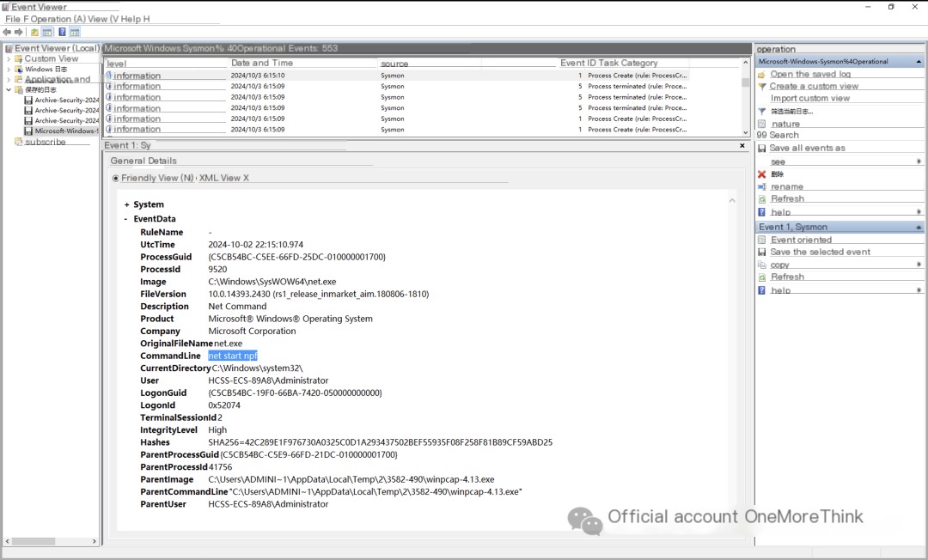This screenshot has height=560, width=928.
Task: Sort events by the Date and Time column
Action: 262,64
